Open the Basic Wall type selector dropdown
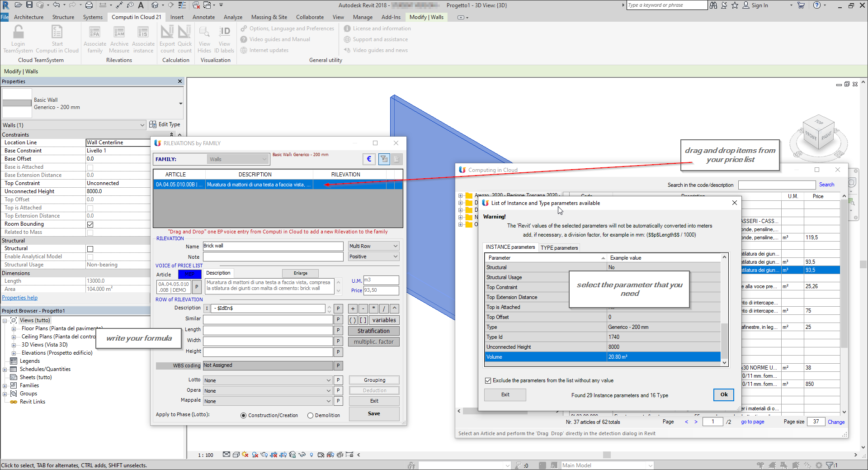Viewport: 868px width, 470px height. tap(180, 104)
